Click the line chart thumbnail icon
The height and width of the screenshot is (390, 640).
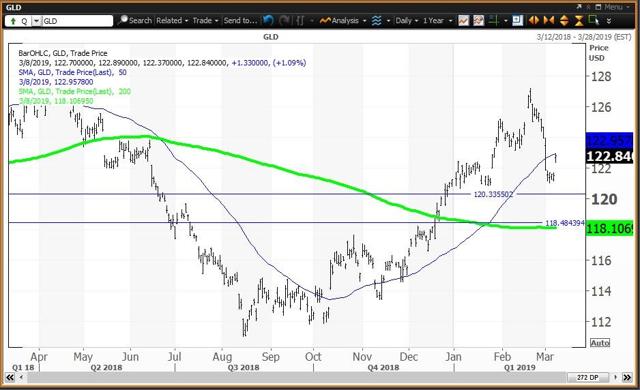pyautogui.click(x=463, y=20)
